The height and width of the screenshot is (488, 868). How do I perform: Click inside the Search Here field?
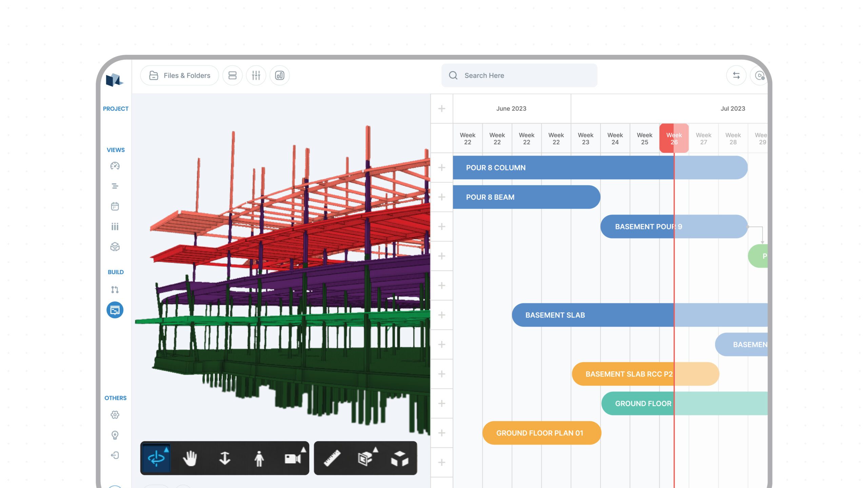pyautogui.click(x=518, y=75)
